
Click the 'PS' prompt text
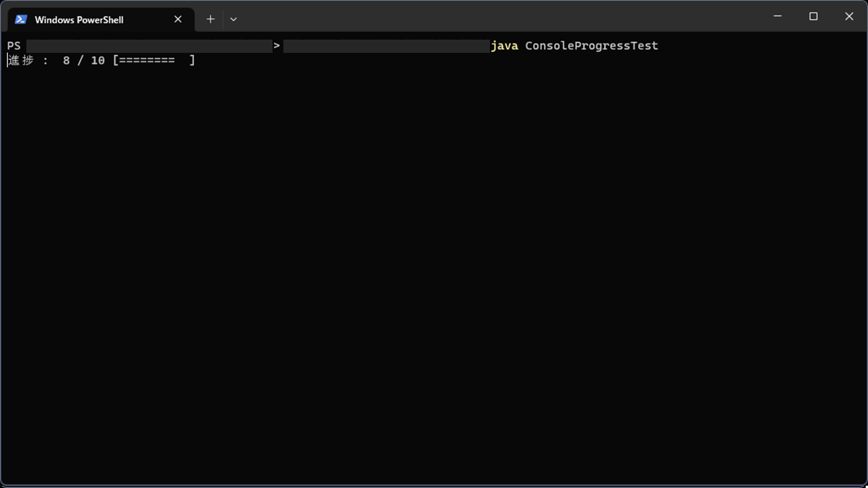[x=14, y=46]
